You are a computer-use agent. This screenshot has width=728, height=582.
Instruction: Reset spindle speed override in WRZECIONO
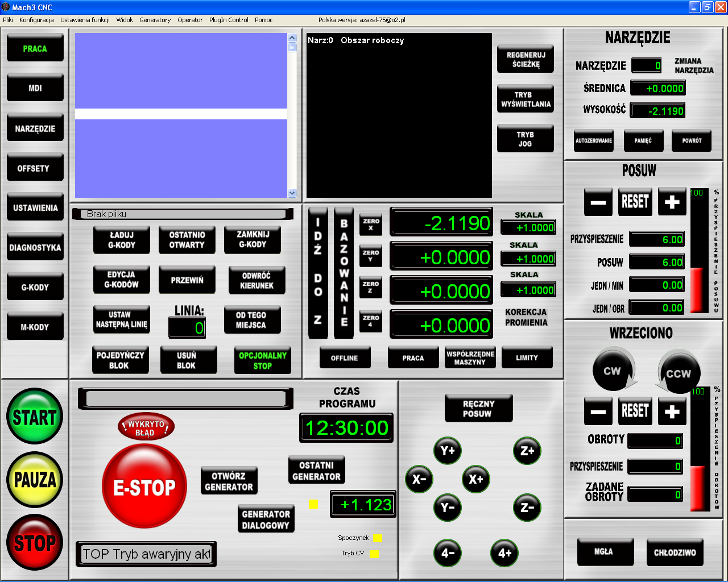(635, 411)
